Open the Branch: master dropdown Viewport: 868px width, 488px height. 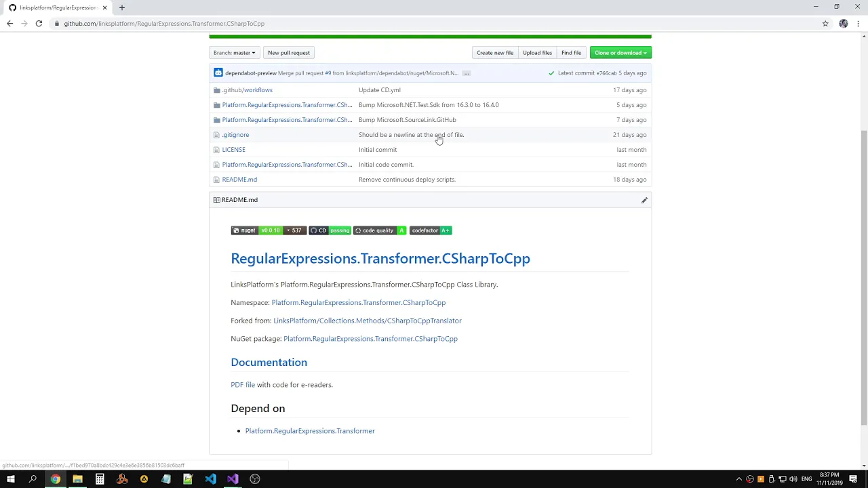coord(234,53)
